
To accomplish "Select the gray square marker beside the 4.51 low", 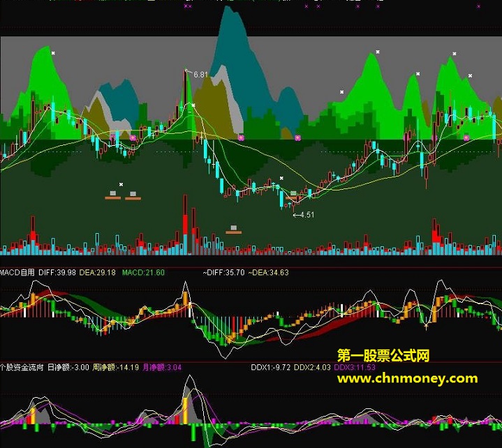I will coord(293,193).
